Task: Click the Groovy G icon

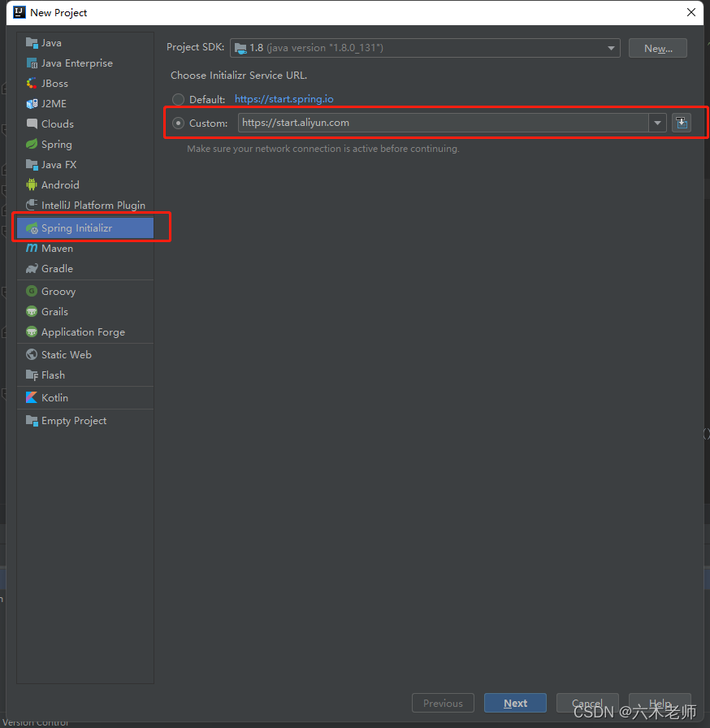Action: (x=32, y=291)
